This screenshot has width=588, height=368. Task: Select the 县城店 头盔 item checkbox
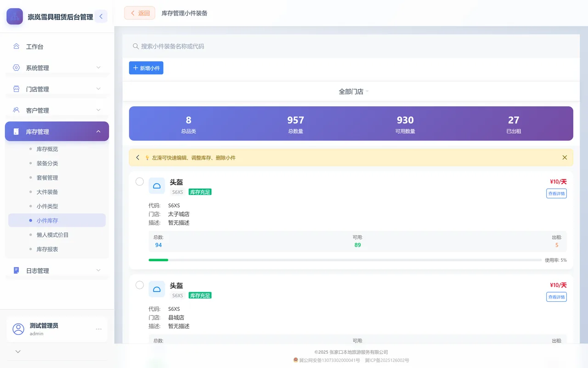pyautogui.click(x=140, y=285)
